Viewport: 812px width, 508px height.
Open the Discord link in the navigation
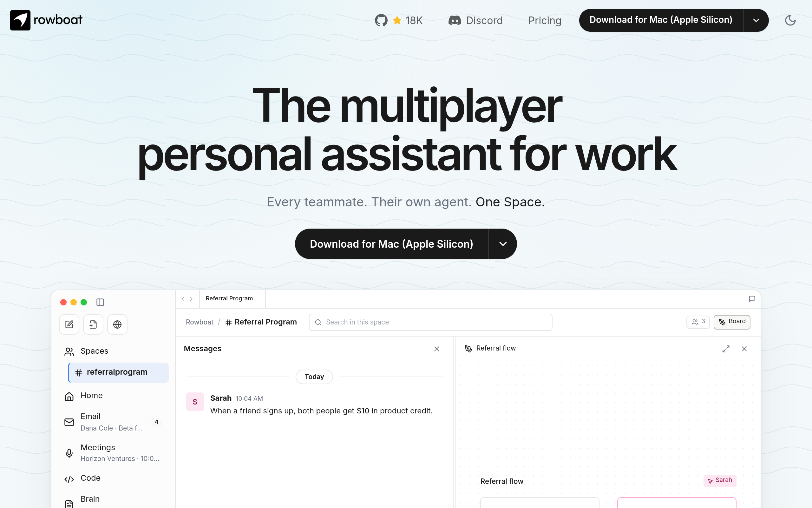pyautogui.click(x=475, y=21)
